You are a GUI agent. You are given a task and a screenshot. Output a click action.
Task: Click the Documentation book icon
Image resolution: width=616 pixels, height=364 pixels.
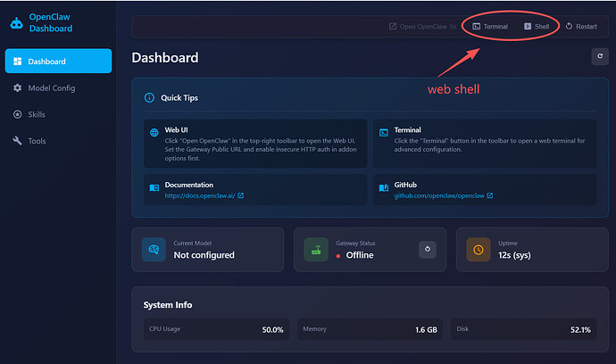coord(154,187)
